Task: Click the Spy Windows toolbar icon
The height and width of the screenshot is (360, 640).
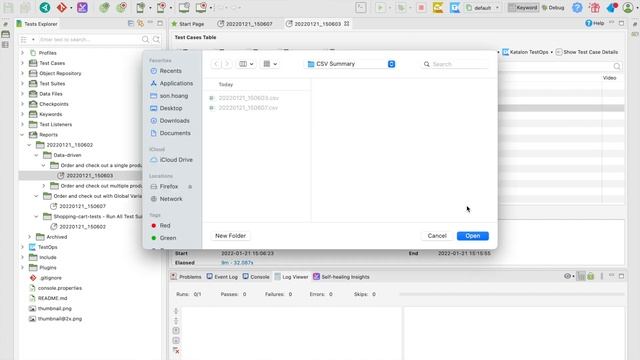Action: pos(184,7)
